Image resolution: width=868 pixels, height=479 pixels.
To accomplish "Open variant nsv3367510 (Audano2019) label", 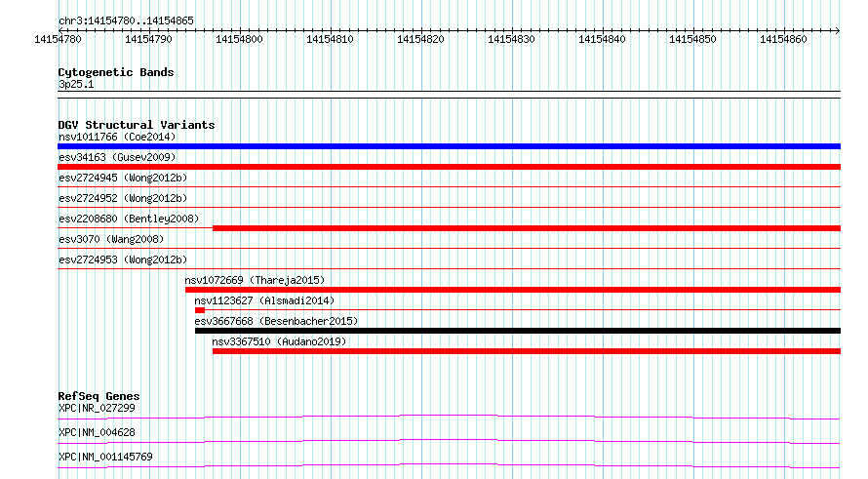I will [x=279, y=341].
